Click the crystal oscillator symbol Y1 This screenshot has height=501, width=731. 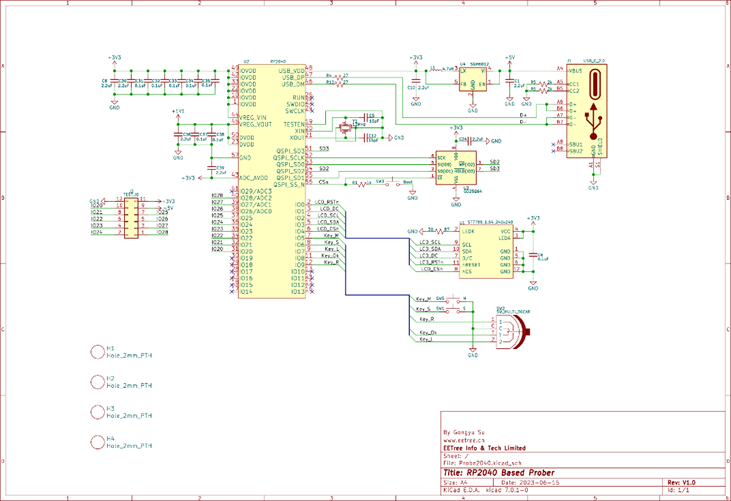(345, 127)
